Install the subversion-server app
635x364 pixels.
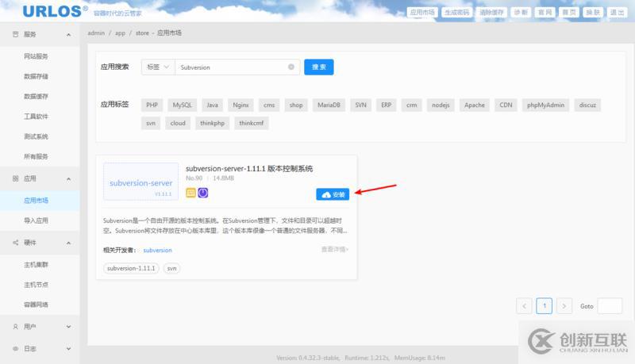click(x=333, y=194)
